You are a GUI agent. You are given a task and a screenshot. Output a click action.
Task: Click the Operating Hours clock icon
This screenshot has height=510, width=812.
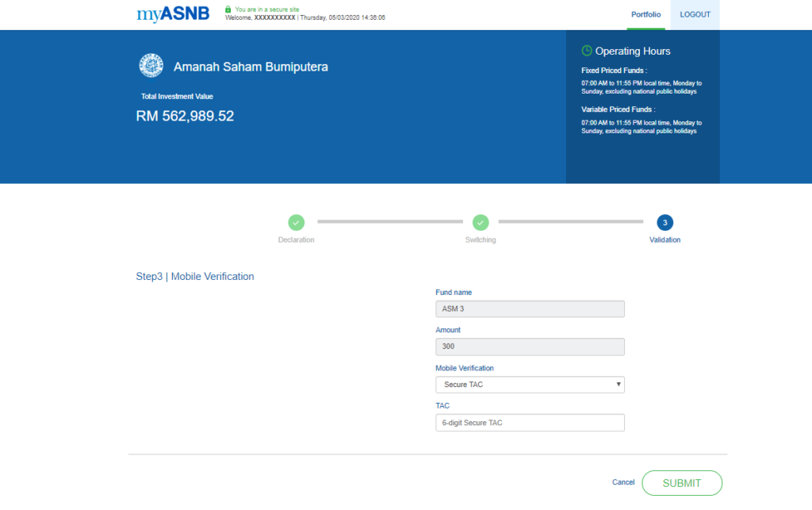click(587, 51)
